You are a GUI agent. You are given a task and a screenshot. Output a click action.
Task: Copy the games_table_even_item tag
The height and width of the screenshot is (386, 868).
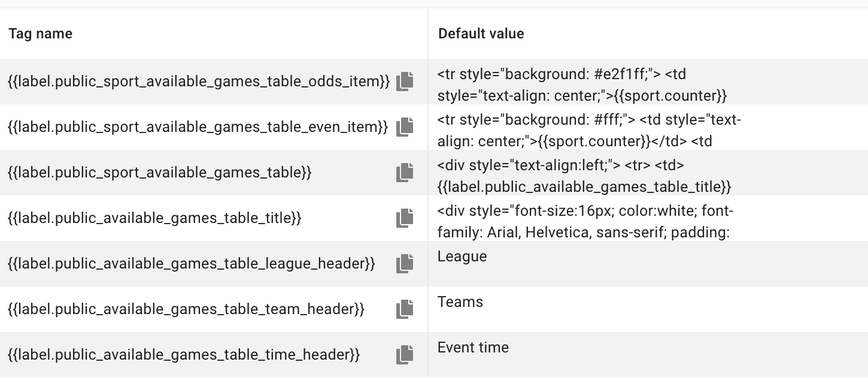point(405,127)
